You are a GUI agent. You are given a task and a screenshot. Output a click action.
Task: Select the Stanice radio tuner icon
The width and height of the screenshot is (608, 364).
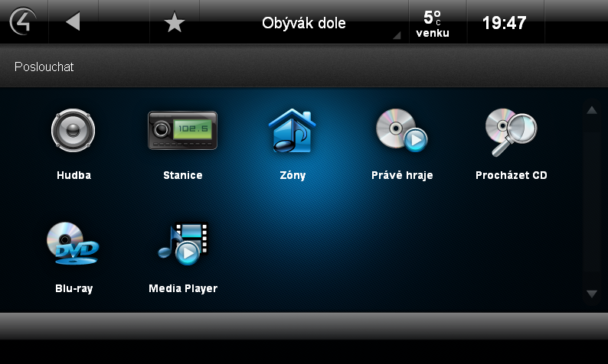pos(183,131)
